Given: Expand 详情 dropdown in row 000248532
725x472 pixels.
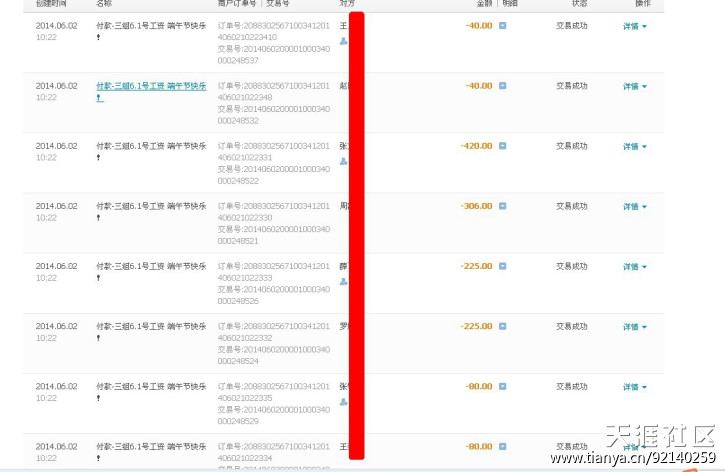Looking at the screenshot, I should click(x=635, y=86).
